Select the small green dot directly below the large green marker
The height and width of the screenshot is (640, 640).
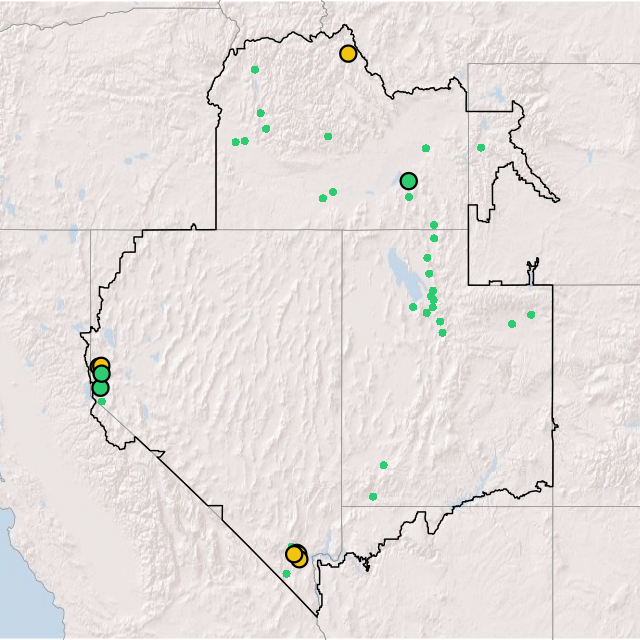tap(409, 197)
